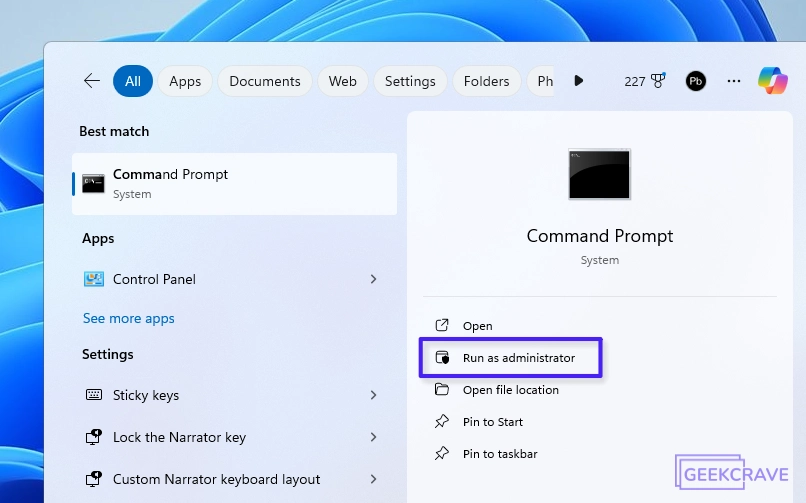The width and height of the screenshot is (806, 503).
Task: Switch to the Apps filter
Action: pos(185,81)
